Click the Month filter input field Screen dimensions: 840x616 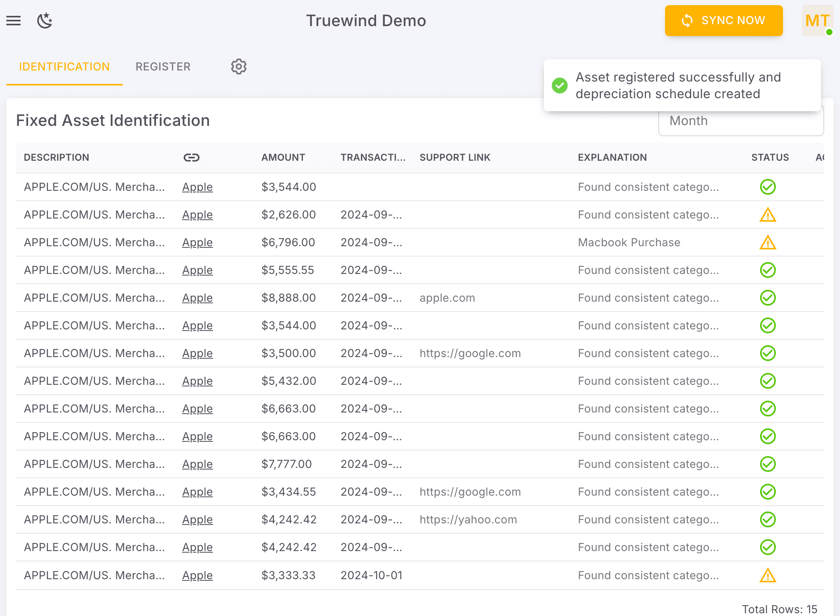(x=741, y=121)
